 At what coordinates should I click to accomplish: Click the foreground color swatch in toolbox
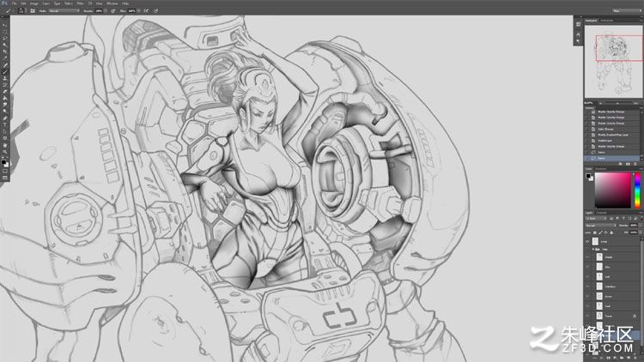3,162
